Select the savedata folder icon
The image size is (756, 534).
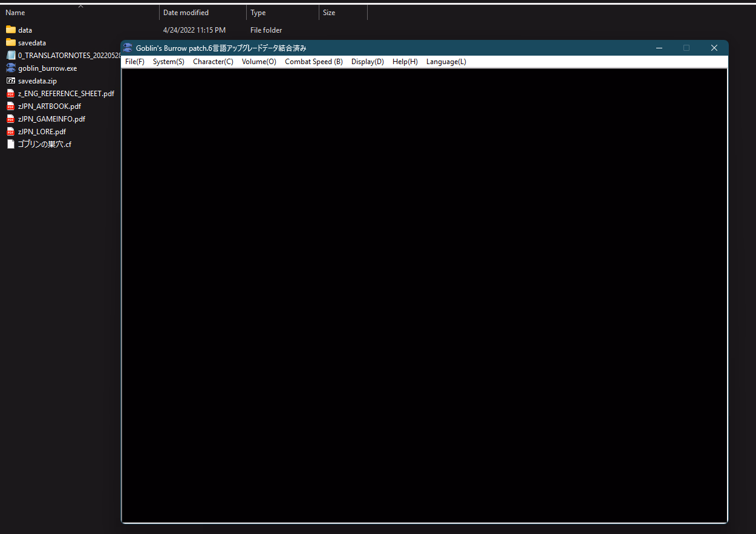tap(10, 42)
